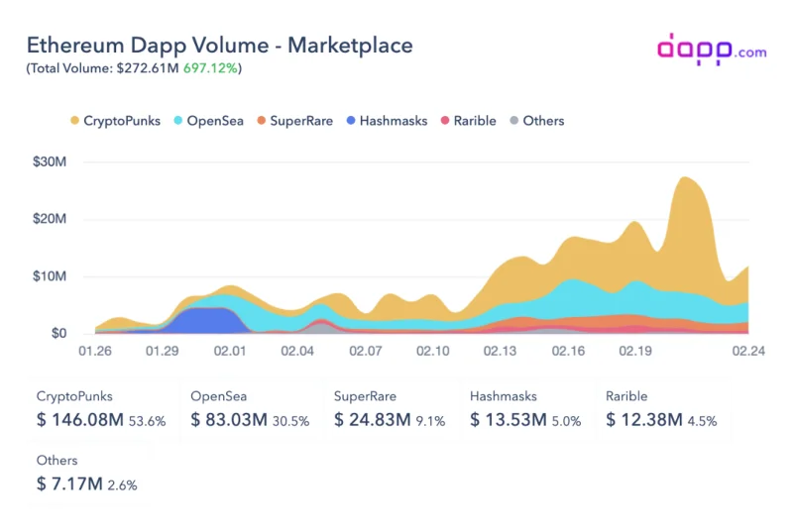The height and width of the screenshot is (532, 793).
Task: Click the green 697.12% change figure
Action: (x=210, y=68)
